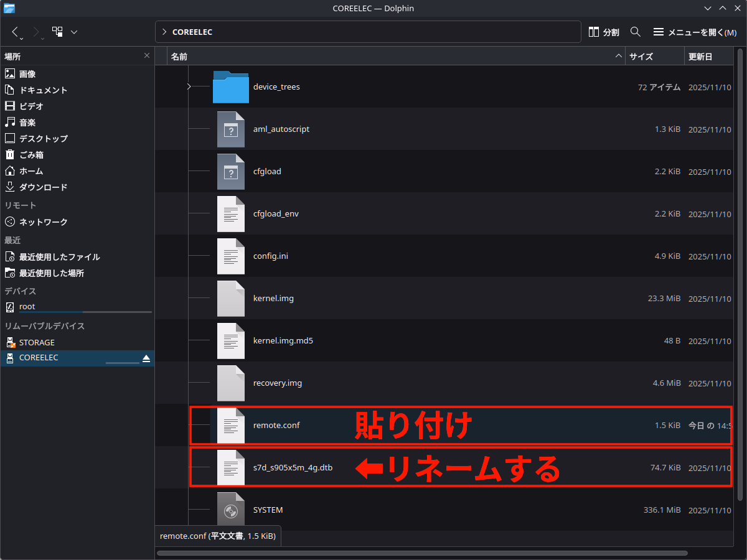The height and width of the screenshot is (560, 747).
Task: Open the view mode icons button
Action: (57, 31)
